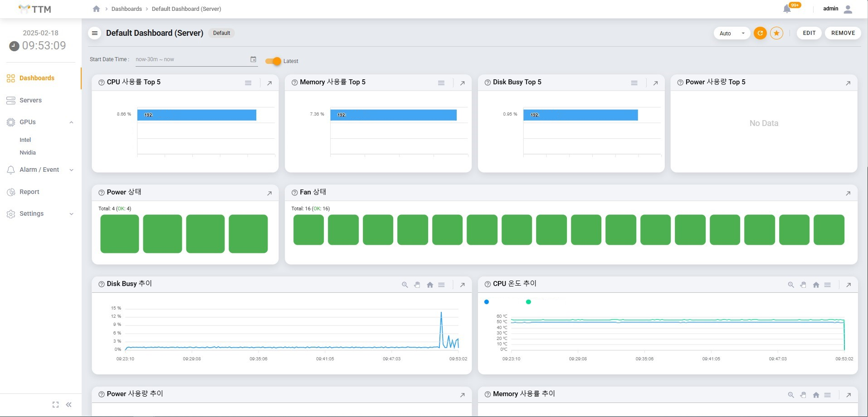Click the orange refresh dashboard icon
Image resolution: width=868 pixels, height=417 pixels.
click(x=760, y=33)
